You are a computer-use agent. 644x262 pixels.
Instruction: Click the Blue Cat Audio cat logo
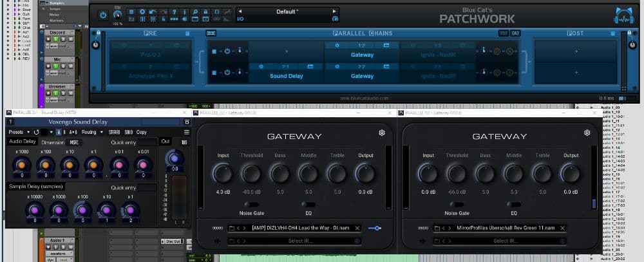[x=624, y=17]
